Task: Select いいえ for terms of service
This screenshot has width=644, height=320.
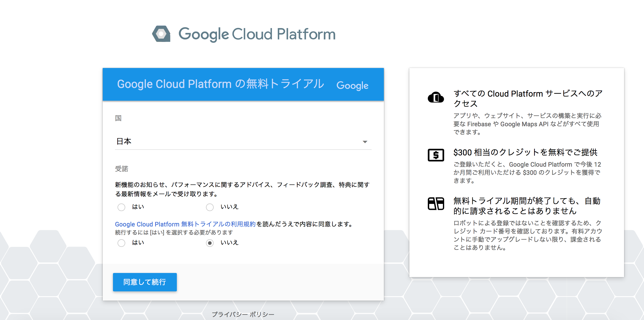Action: pos(210,243)
